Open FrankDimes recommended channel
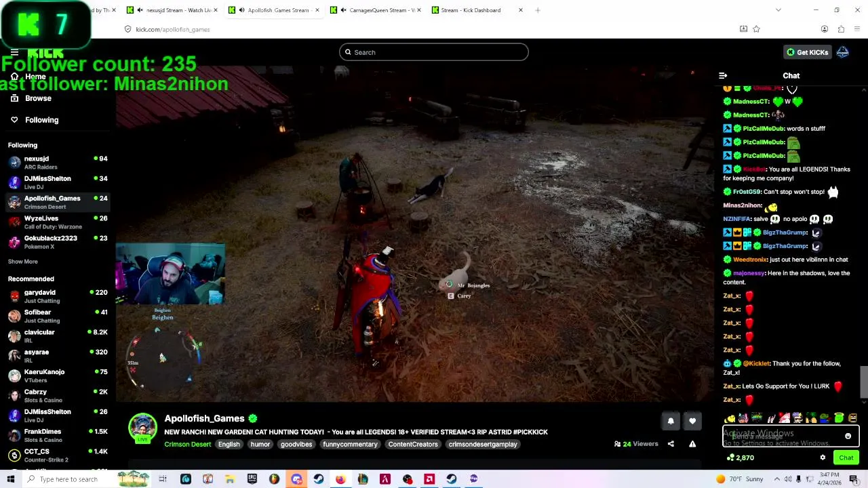The width and height of the screenshot is (868, 488). tap(58, 435)
